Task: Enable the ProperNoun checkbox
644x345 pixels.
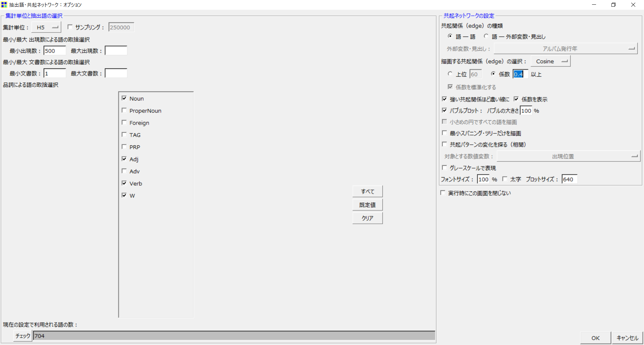Action: tap(124, 110)
